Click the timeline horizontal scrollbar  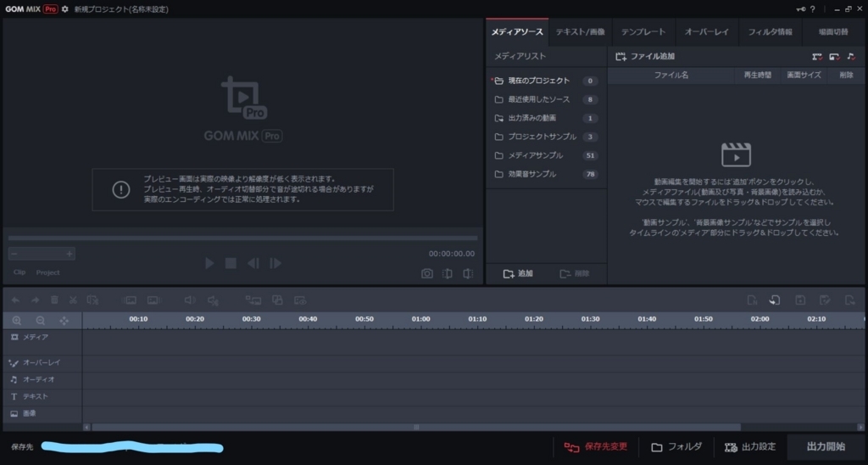click(x=415, y=428)
